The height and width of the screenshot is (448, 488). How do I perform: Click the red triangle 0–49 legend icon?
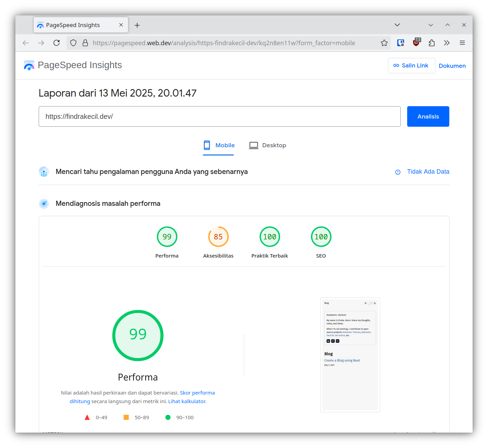[87, 417]
